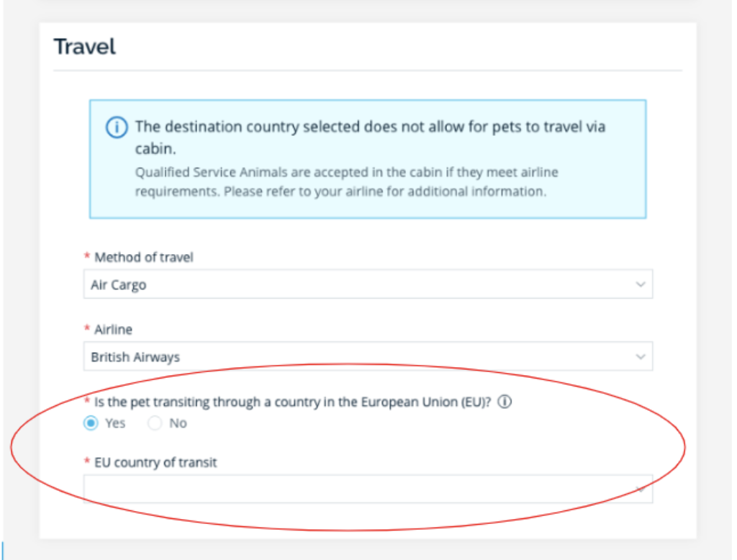This screenshot has height=560, width=737.
Task: Click the Airline field label
Action: coord(113,330)
